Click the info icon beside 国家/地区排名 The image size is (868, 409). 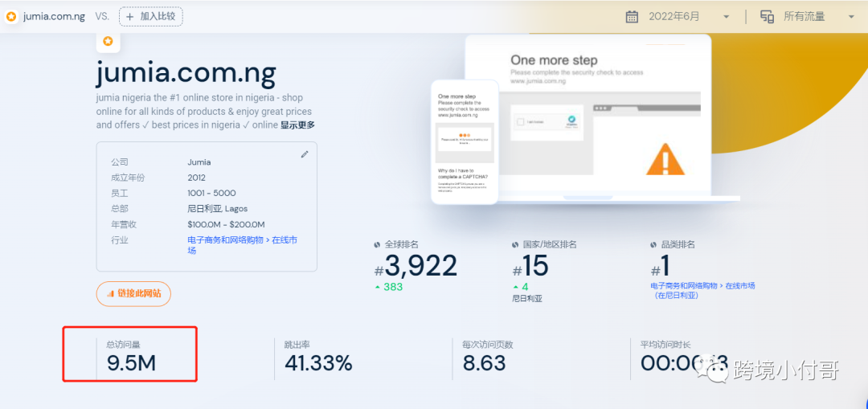515,244
